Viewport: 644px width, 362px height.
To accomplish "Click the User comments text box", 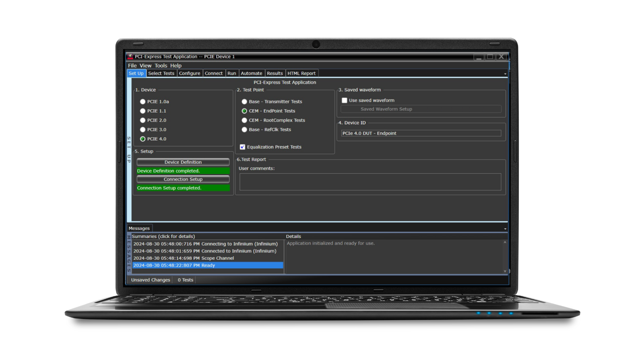I will pyautogui.click(x=370, y=182).
